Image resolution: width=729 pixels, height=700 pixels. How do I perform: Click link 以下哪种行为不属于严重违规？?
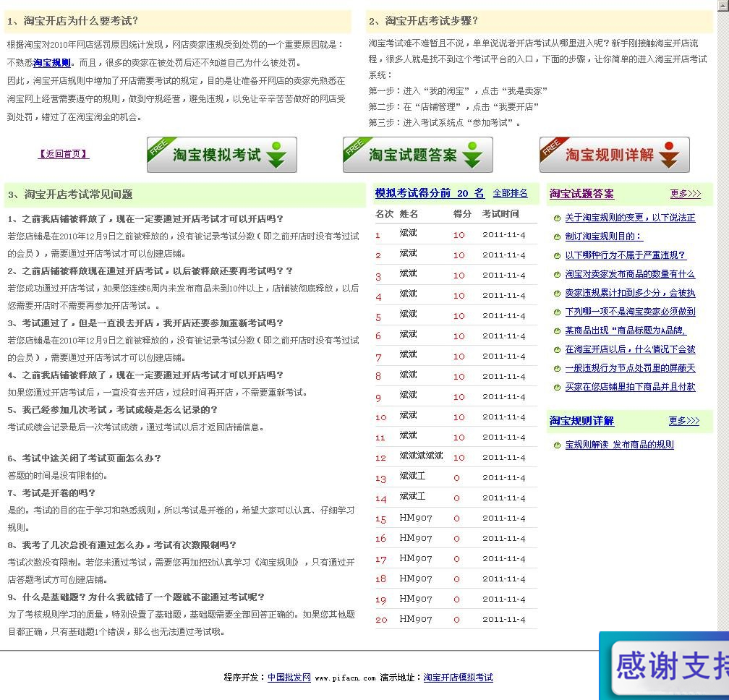[626, 255]
